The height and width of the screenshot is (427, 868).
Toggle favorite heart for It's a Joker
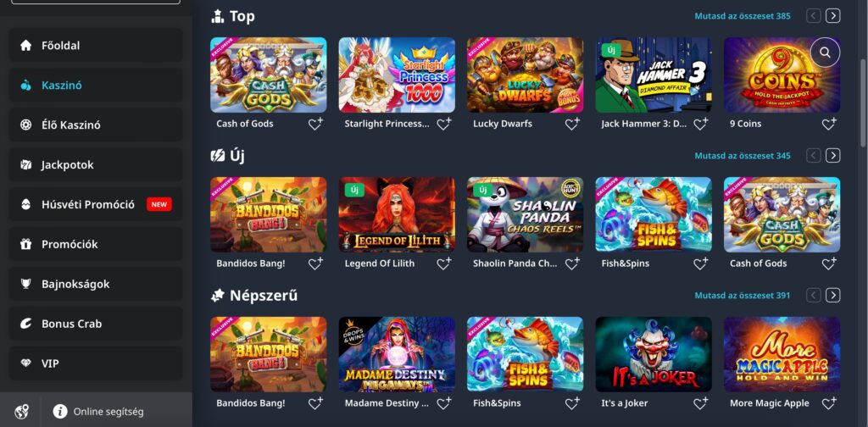(x=701, y=403)
